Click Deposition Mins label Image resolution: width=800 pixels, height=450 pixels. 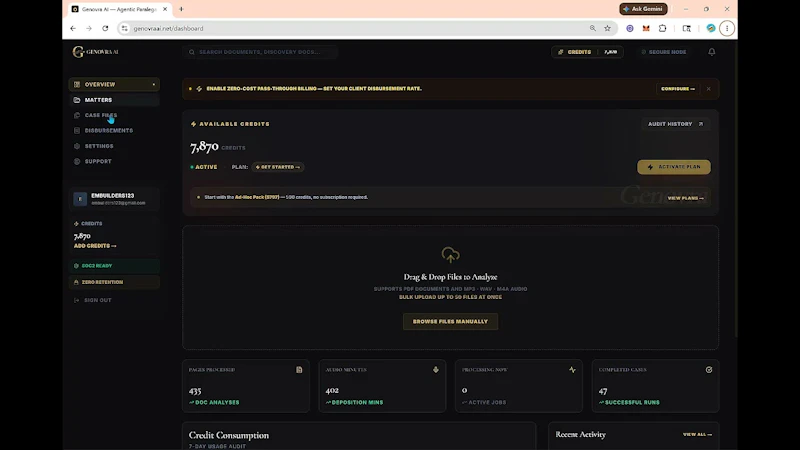(x=357, y=403)
